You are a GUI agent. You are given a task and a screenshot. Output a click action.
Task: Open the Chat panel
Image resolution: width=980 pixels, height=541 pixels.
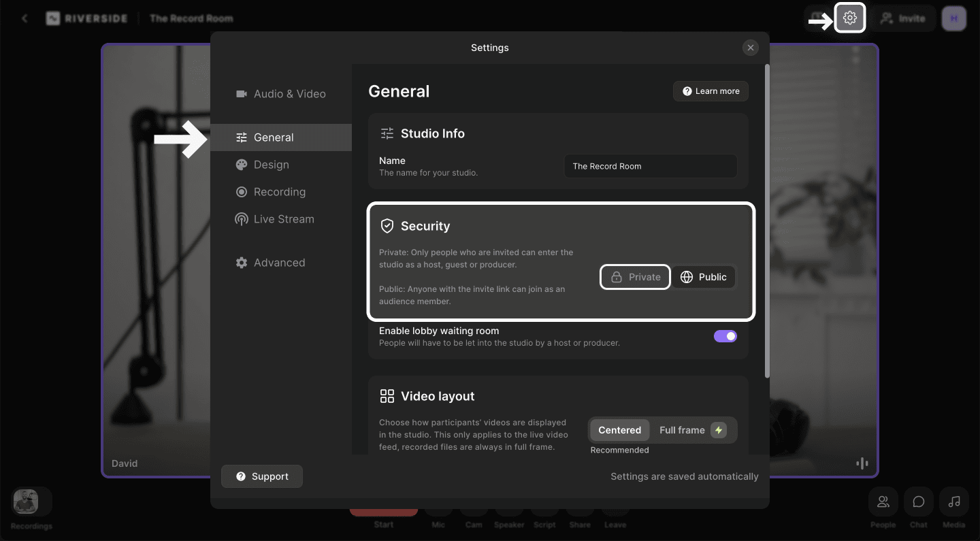coord(919,502)
